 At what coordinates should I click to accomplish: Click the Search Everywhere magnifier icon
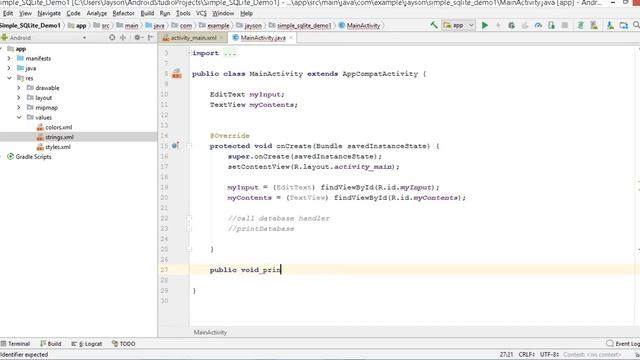(636, 25)
